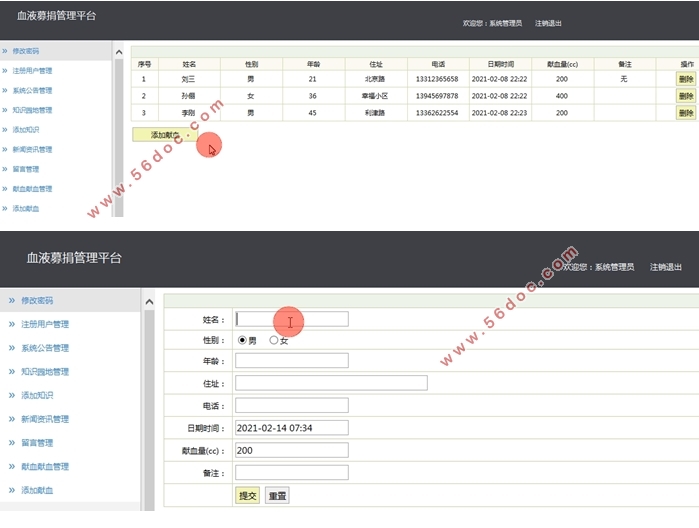Delete 刘三's donation record
Screen dimensions: 699x528
pos(685,79)
